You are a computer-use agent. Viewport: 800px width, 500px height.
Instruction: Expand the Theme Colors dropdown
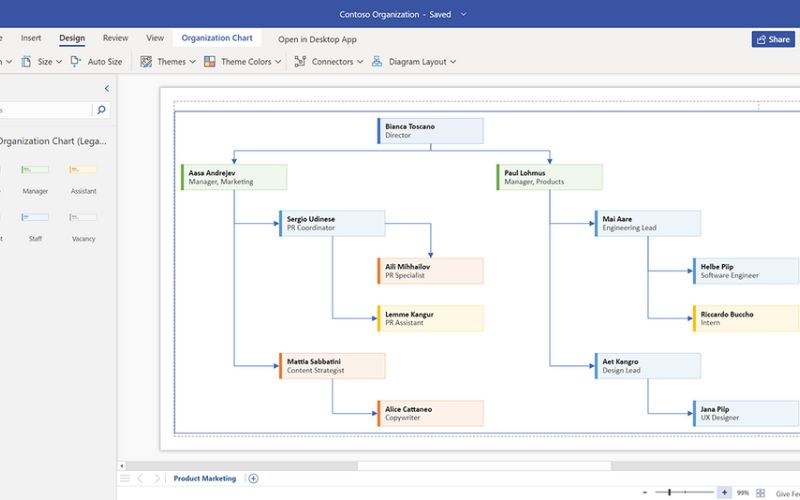[278, 62]
